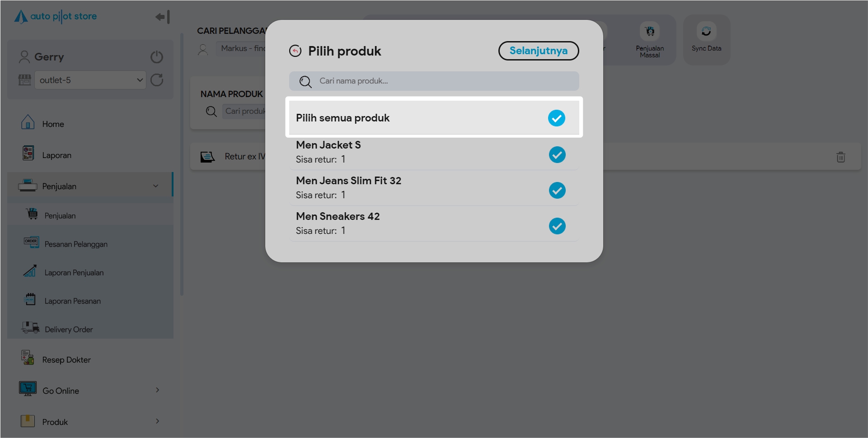868x438 pixels.
Task: Open the outlet-5 dropdown selector
Action: pyautogui.click(x=90, y=80)
